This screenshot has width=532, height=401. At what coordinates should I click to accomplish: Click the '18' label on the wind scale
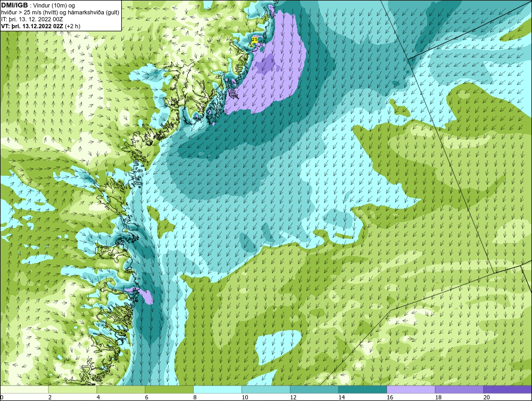click(x=438, y=397)
